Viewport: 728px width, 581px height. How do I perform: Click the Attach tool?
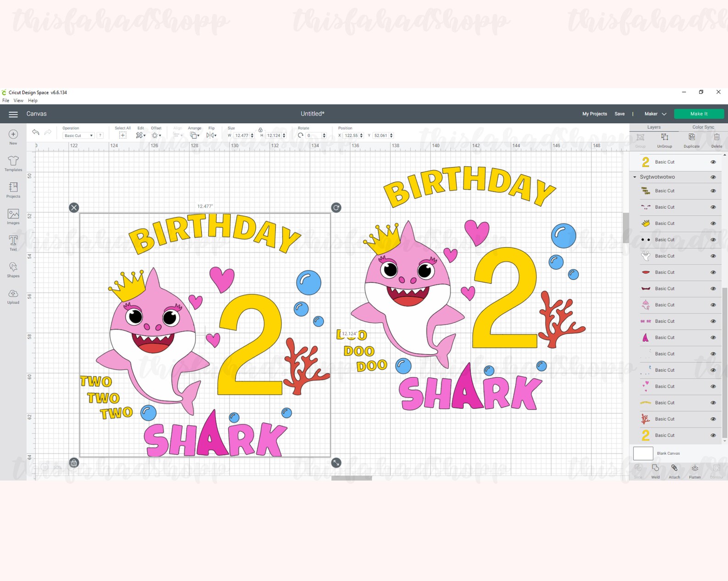[x=674, y=471]
